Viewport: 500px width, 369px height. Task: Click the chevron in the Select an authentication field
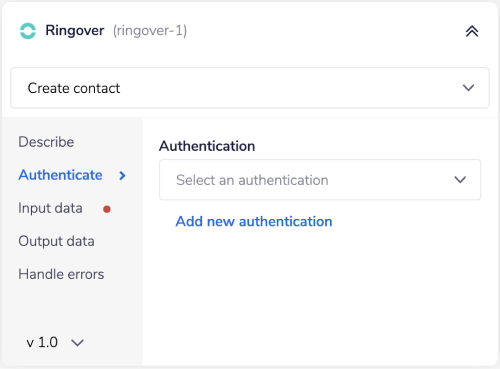(460, 180)
